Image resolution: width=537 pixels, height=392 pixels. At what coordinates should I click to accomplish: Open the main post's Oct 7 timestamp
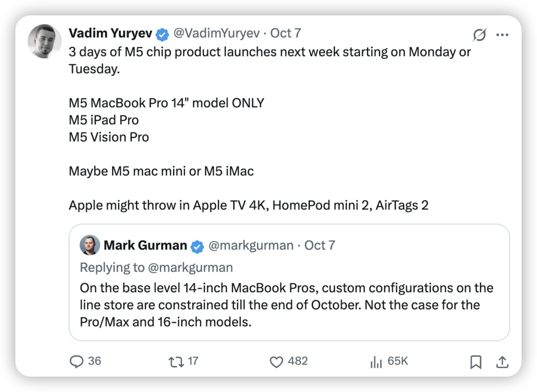pyautogui.click(x=285, y=33)
